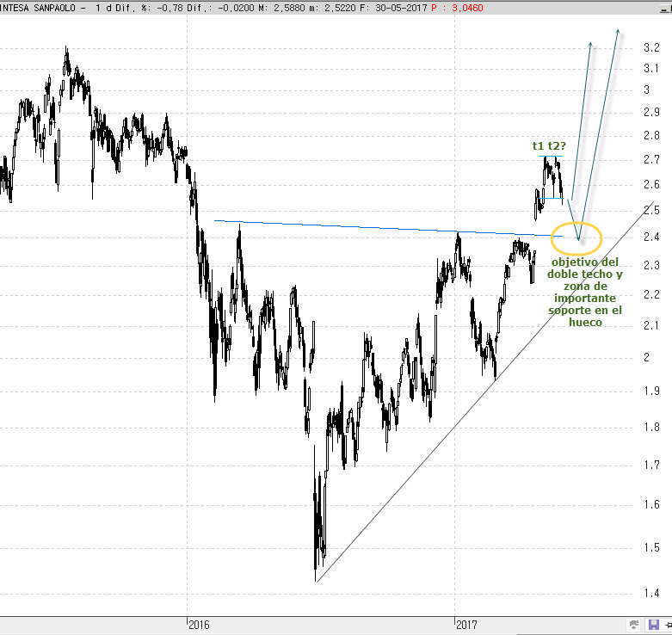Select the orange ellipse drawn near 2.4
The height and width of the screenshot is (635, 672).
[x=576, y=238]
